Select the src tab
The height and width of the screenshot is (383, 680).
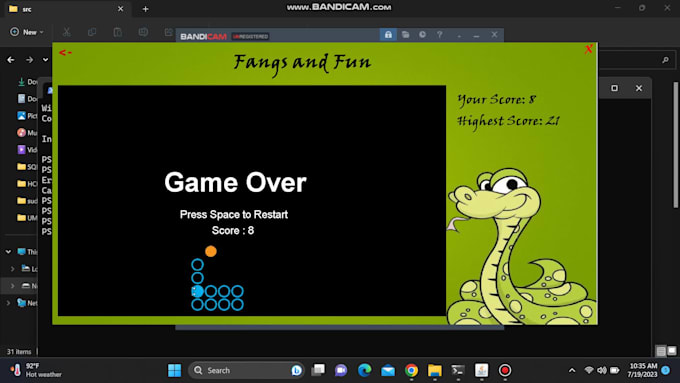[65, 9]
